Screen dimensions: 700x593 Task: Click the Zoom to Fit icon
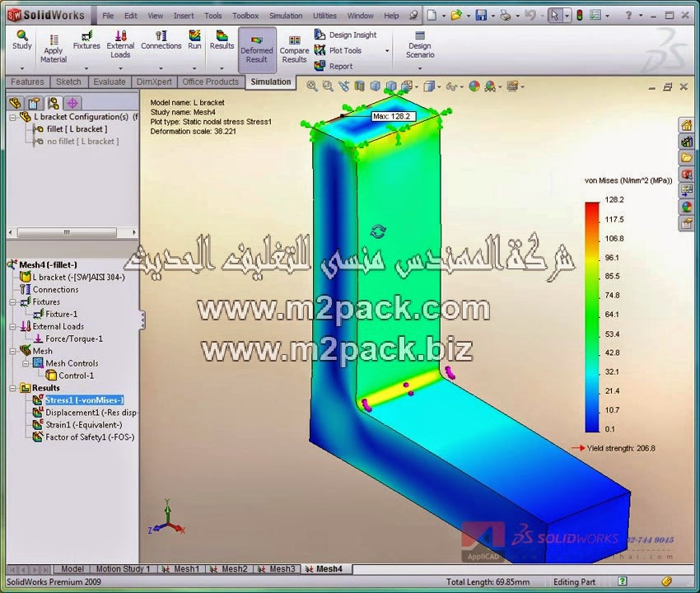(312, 86)
